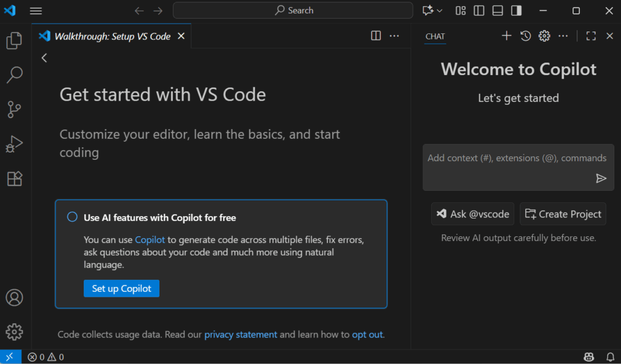
Task: Open Source Control view
Action: 14,110
